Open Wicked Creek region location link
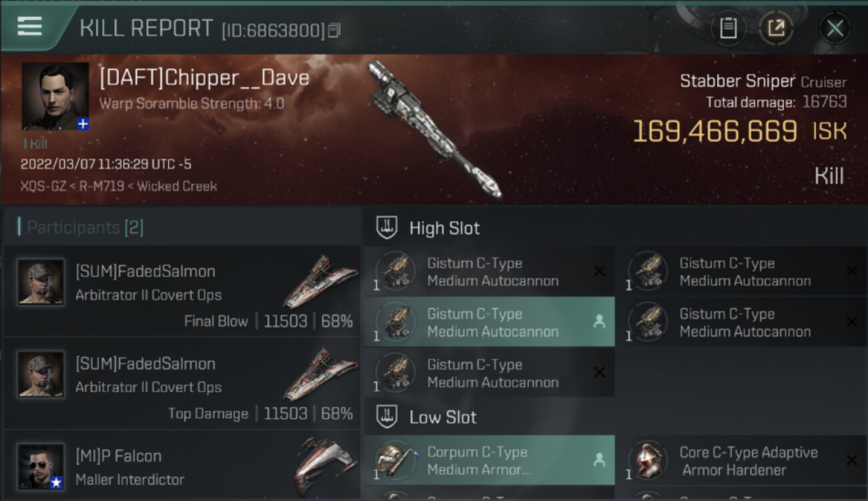 (x=177, y=186)
